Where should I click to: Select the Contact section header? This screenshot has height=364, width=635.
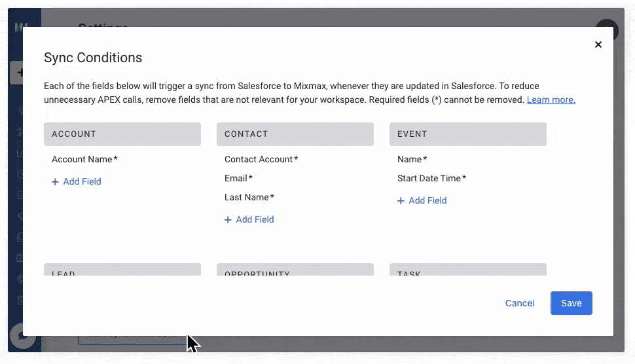coord(295,134)
